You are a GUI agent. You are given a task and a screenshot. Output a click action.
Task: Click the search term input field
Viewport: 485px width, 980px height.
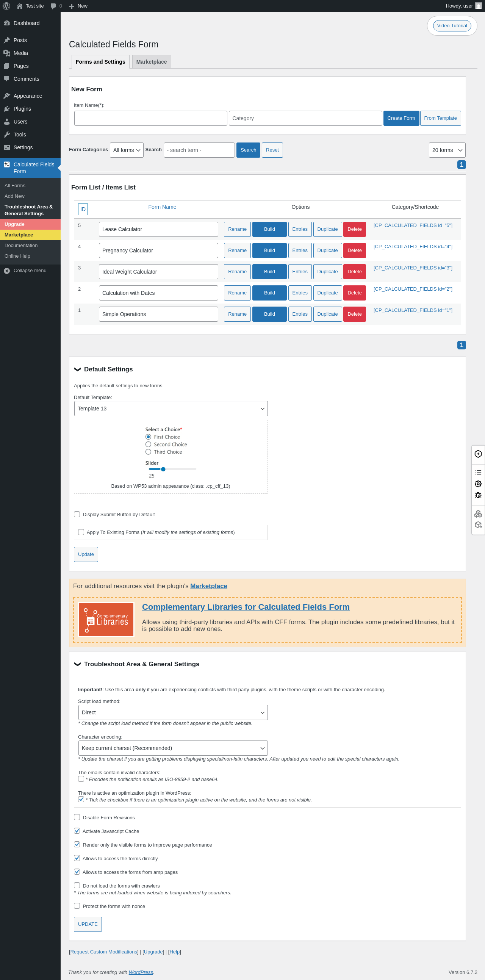pos(199,150)
